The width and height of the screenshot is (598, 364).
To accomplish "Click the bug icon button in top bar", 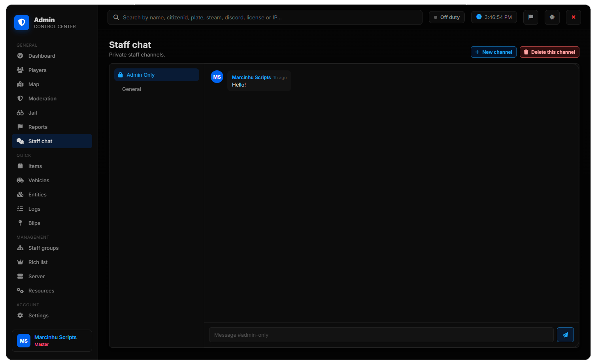I will click(x=552, y=17).
